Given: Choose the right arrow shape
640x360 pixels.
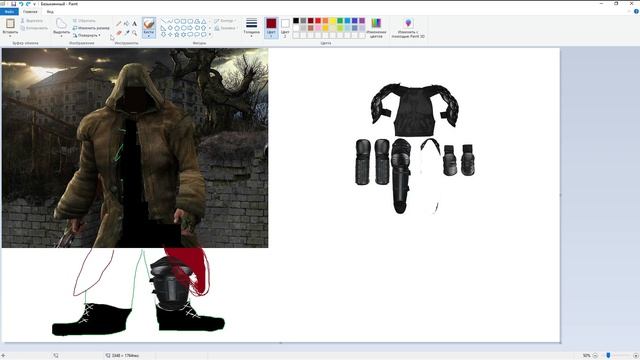Looking at the screenshot, I should pos(190,28).
